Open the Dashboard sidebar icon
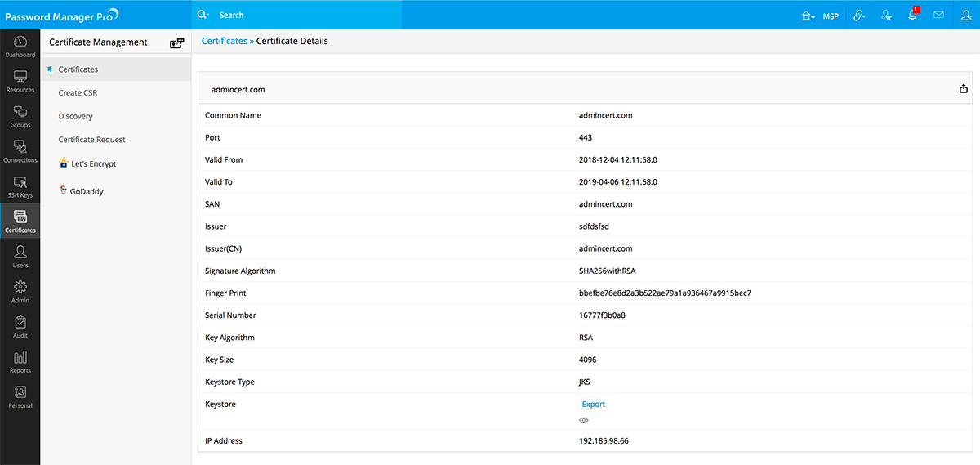980x465 pixels. (20, 47)
